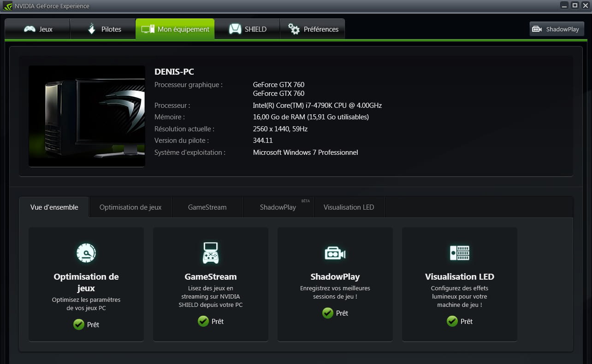
Task: Switch to the GameStream sub-tab
Action: coord(207,207)
